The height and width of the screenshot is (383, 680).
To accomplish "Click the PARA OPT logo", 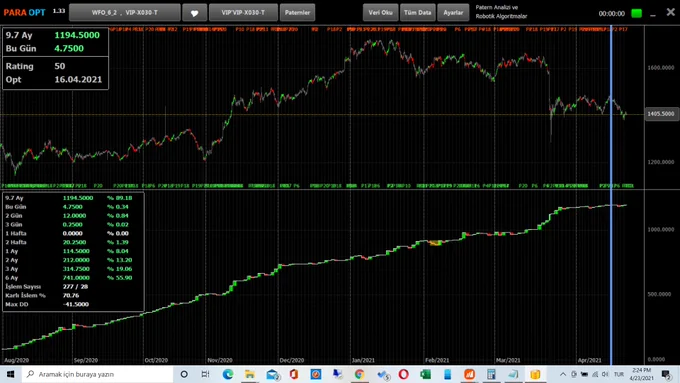I will 24,13.
